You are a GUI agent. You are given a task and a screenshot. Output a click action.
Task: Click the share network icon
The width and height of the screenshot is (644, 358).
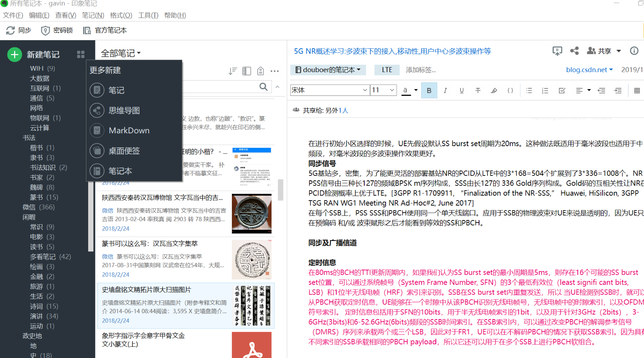[574, 51]
